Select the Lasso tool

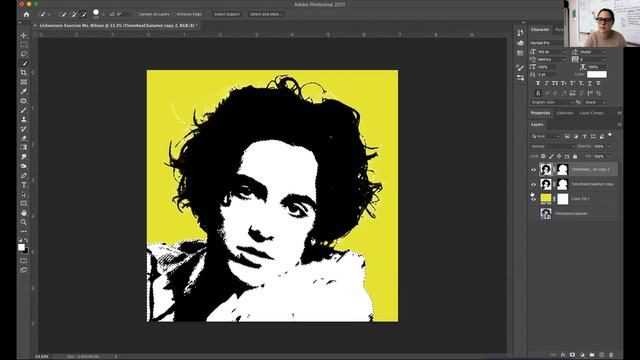pyautogui.click(x=24, y=54)
